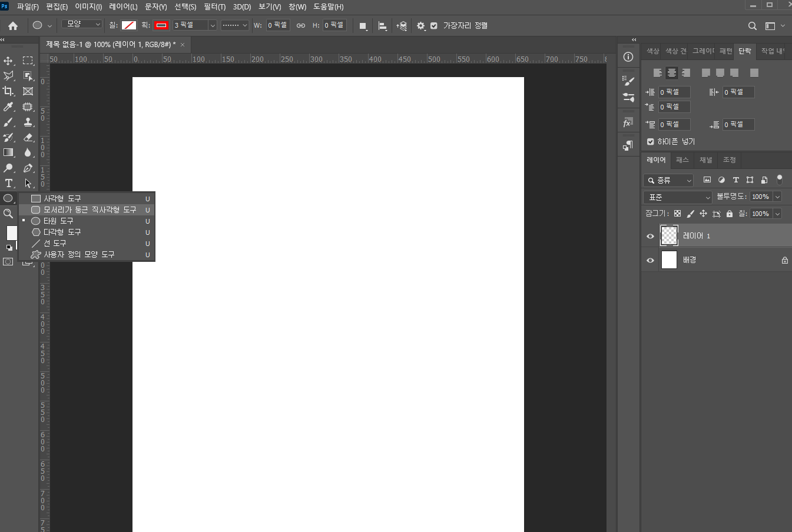The height and width of the screenshot is (532, 792).
Task: Toggle lock transparent pixels
Action: tap(677, 214)
